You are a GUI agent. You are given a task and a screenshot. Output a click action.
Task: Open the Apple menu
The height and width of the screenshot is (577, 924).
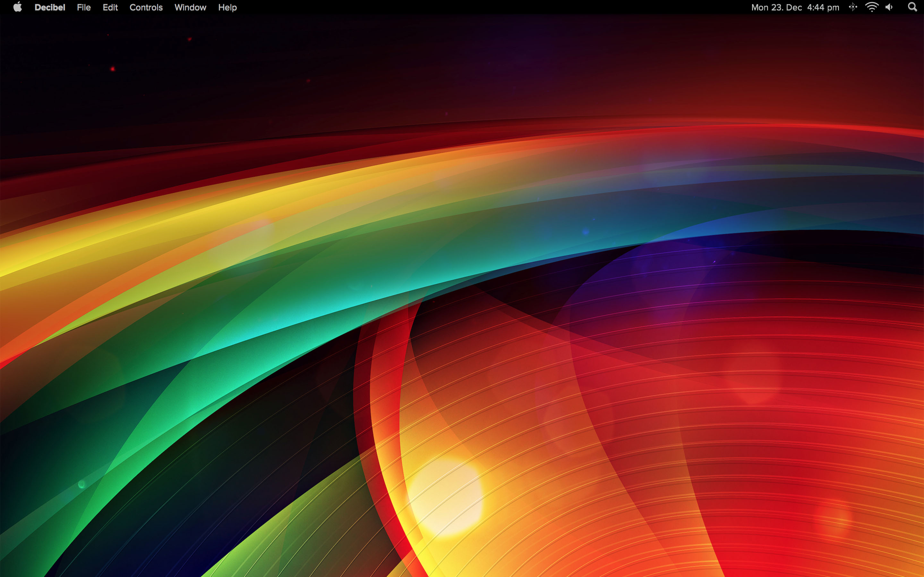18,7
